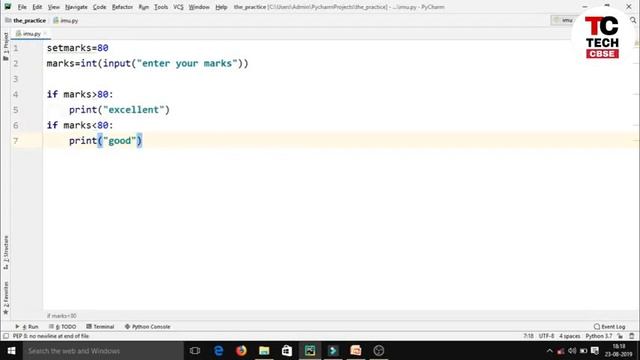640x360 pixels.
Task: Open the Event Log
Action: tap(609, 327)
